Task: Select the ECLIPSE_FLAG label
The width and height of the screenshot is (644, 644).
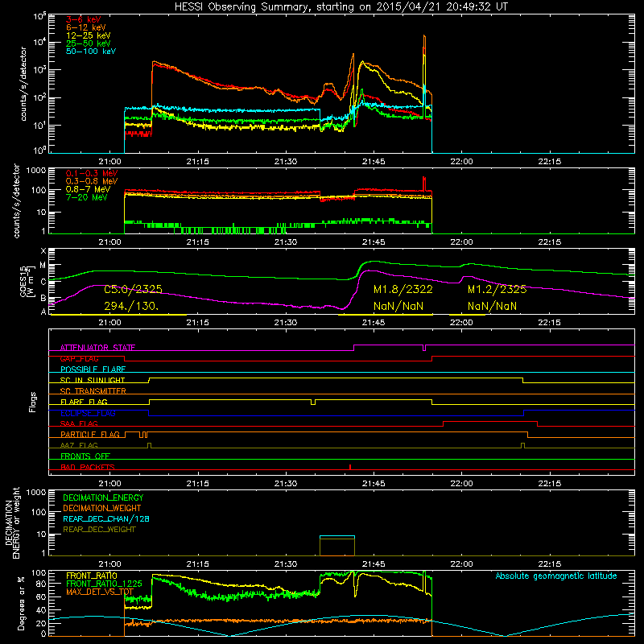Action: pos(88,413)
